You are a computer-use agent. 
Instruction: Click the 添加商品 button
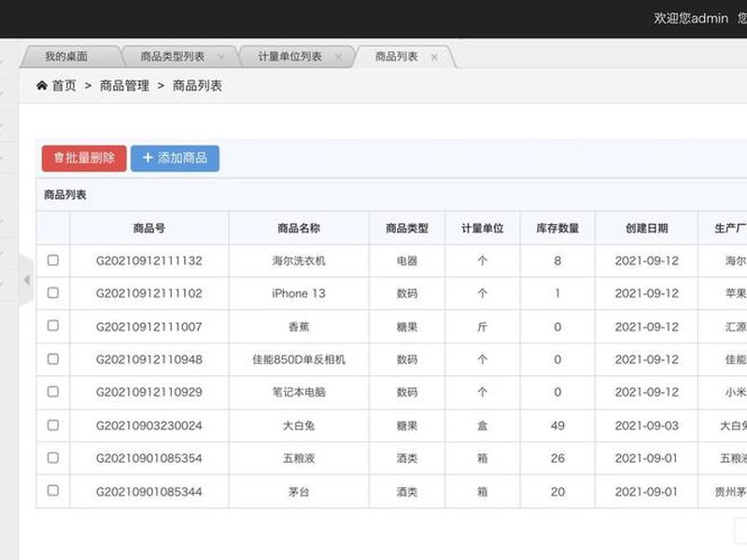[x=175, y=158]
